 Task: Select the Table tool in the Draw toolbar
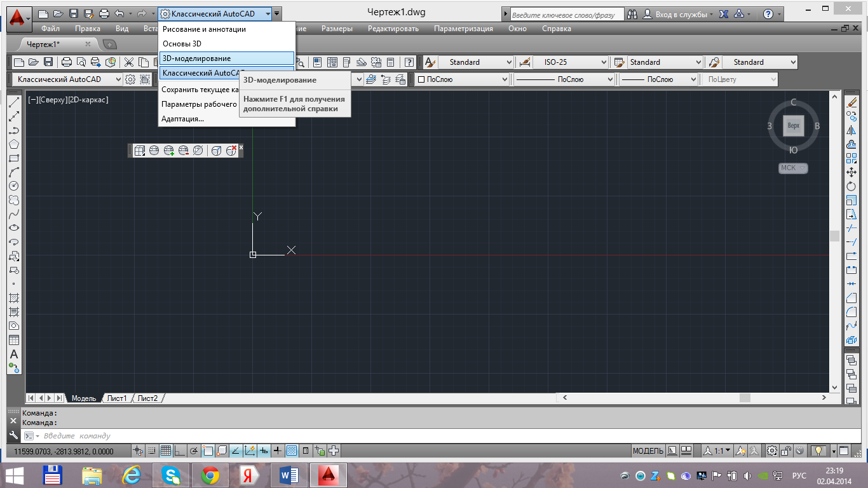pyautogui.click(x=14, y=340)
